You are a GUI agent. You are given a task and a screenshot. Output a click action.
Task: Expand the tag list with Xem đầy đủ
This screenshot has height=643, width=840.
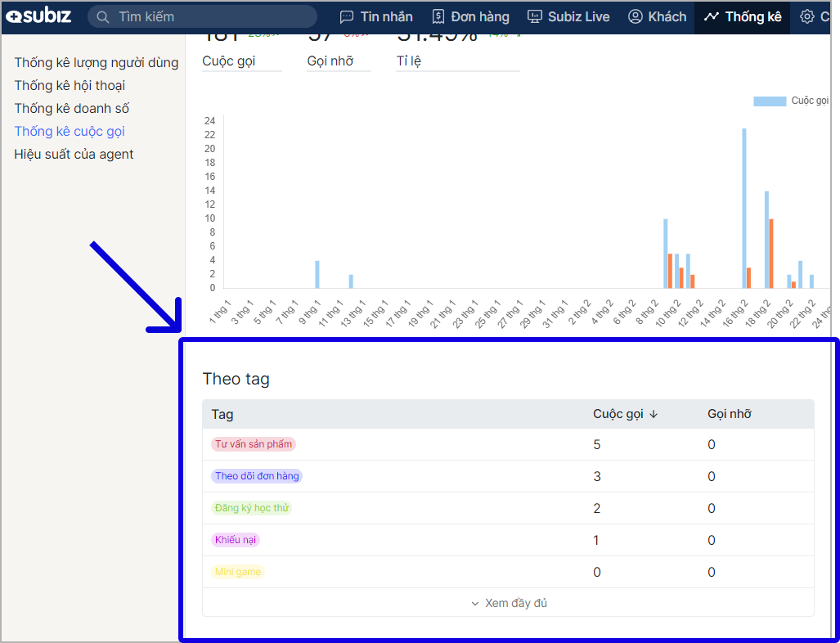click(x=508, y=604)
